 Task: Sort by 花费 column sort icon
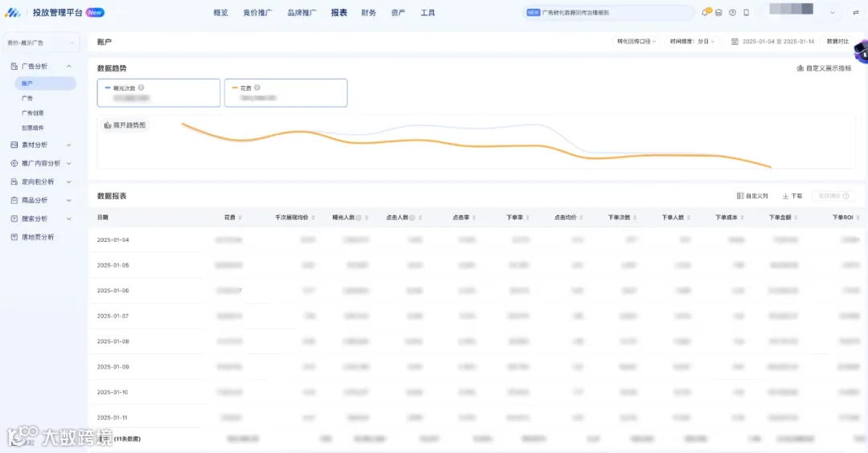coord(240,218)
